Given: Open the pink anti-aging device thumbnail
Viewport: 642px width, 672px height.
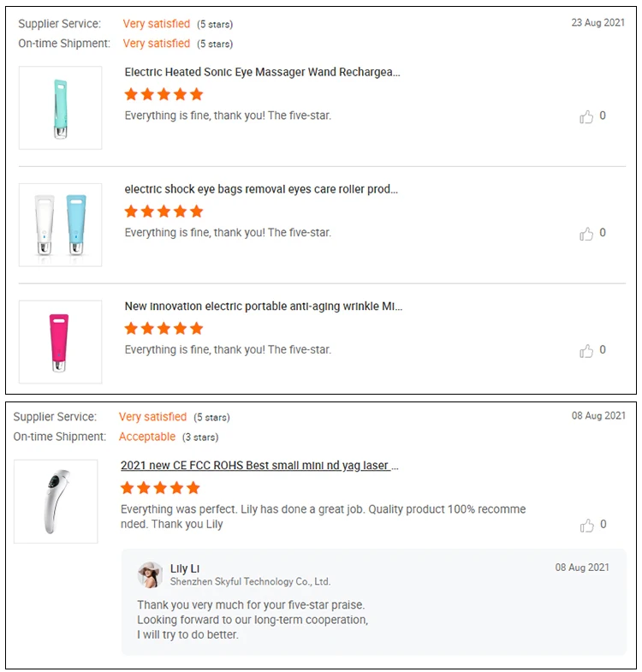Looking at the screenshot, I should pos(60,342).
